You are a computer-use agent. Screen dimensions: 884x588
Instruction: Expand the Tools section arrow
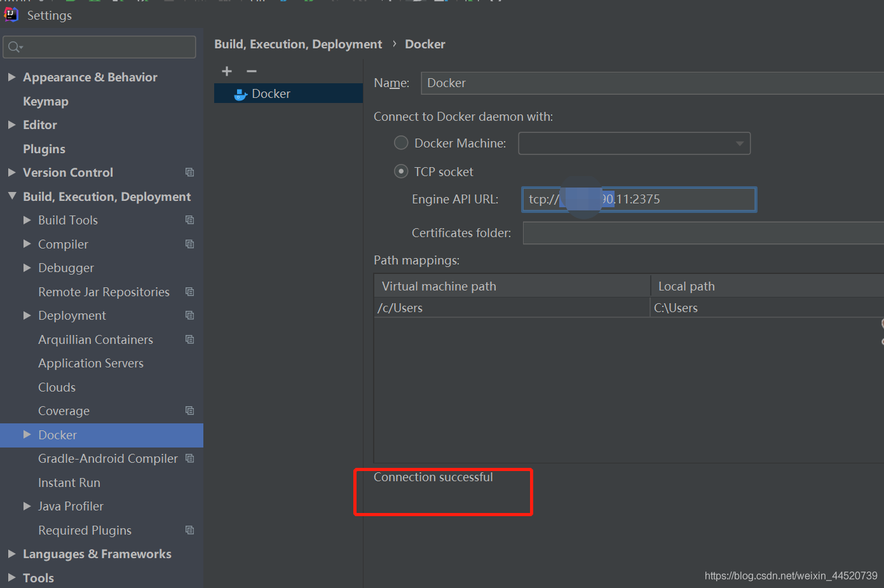(11, 578)
